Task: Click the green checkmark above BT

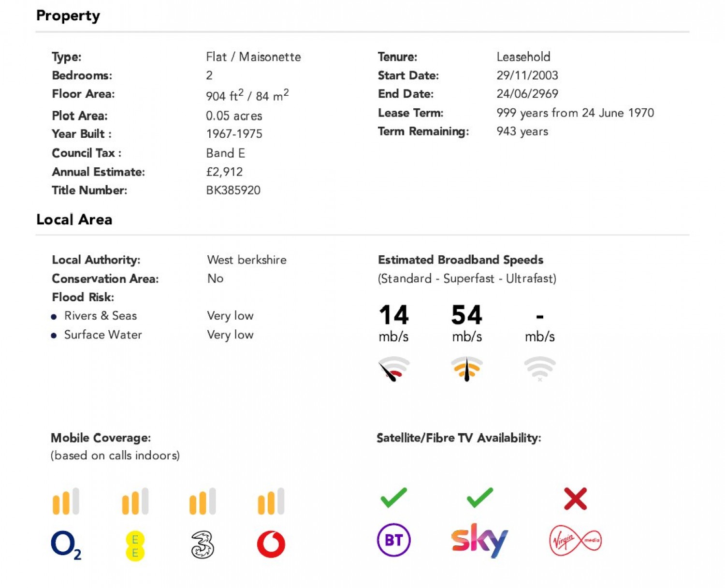Action: coord(394,498)
